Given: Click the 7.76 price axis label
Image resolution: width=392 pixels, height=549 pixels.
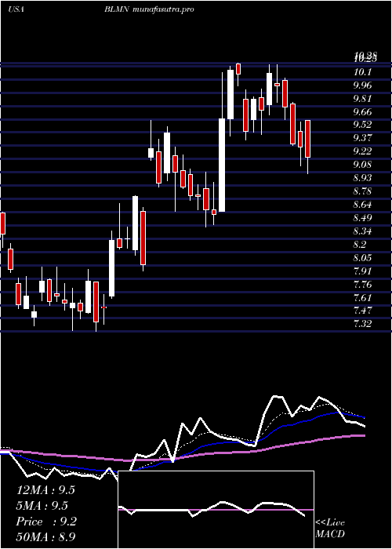Looking at the screenshot, I should click(x=364, y=284).
